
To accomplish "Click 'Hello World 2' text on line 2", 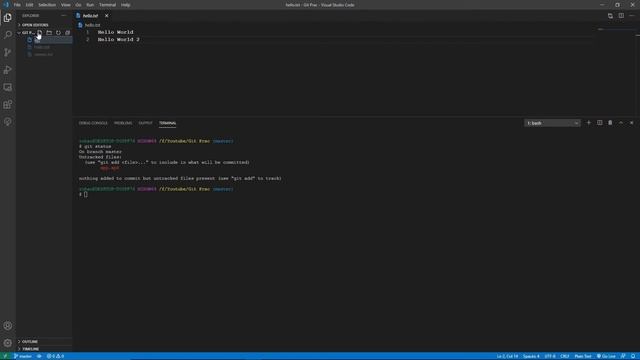I will (118, 40).
